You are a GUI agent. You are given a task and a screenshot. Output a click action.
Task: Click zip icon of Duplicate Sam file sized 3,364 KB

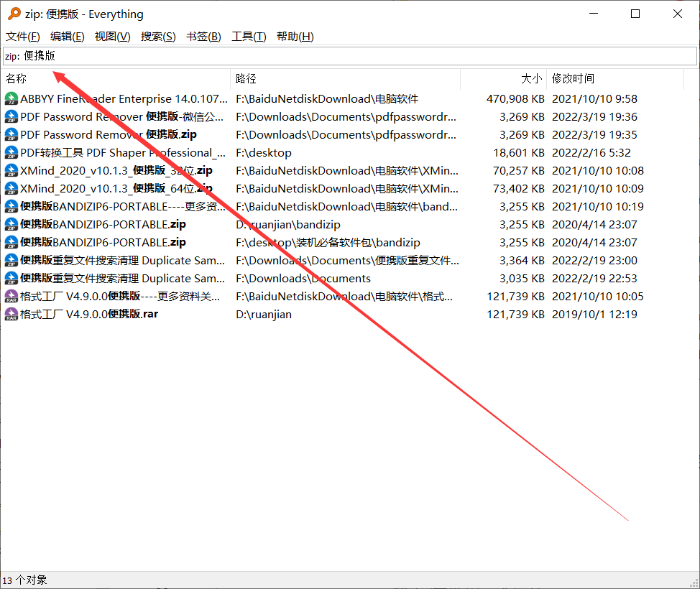pyautogui.click(x=11, y=261)
